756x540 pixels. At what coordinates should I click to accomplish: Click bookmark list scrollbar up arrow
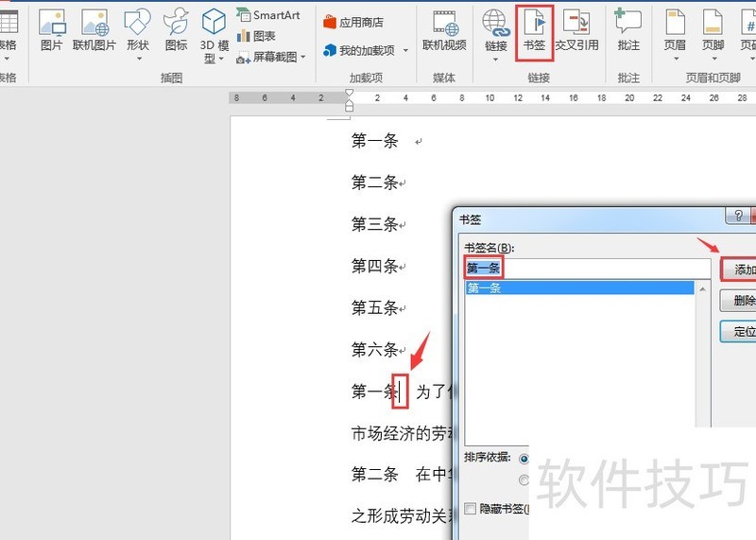702,288
